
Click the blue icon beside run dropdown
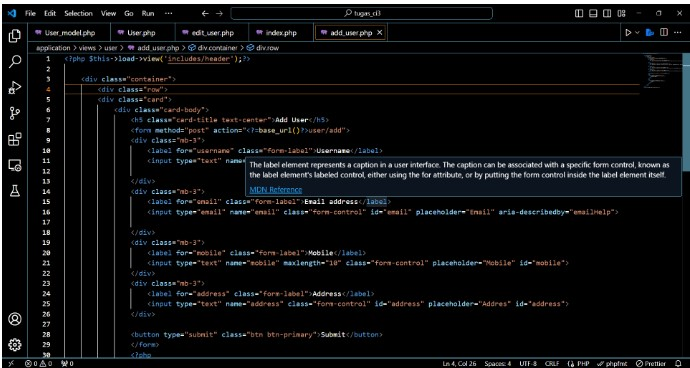tap(650, 33)
